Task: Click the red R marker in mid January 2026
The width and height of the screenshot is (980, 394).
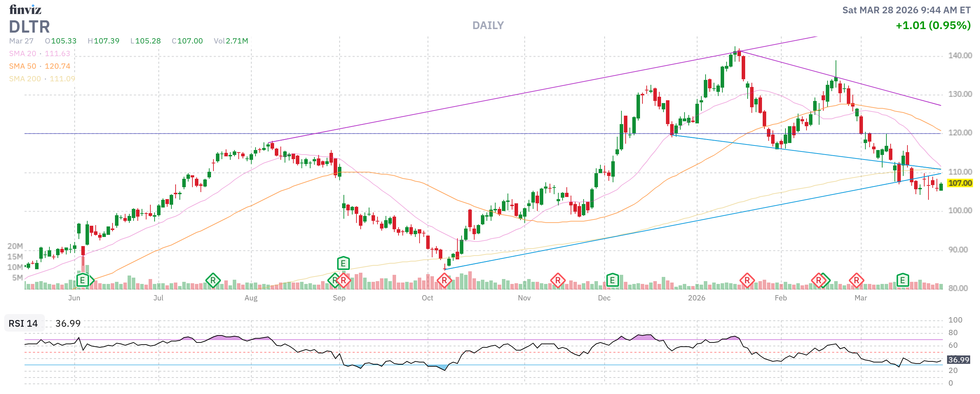Action: click(x=747, y=281)
